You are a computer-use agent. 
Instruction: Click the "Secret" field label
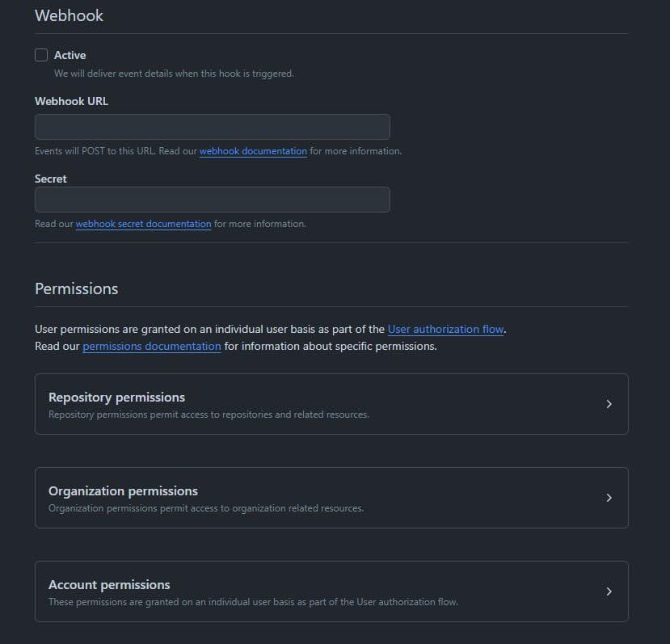pyautogui.click(x=50, y=179)
